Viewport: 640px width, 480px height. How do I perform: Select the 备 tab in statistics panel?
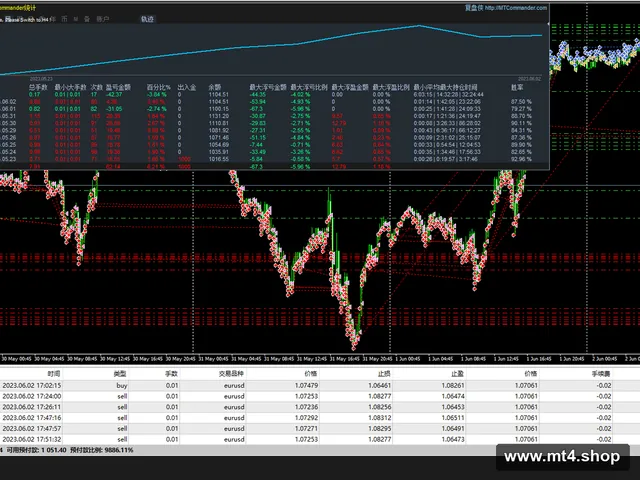87,19
